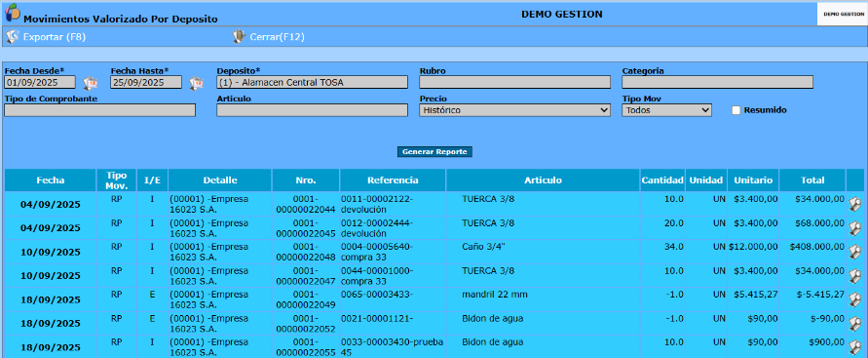868x358 pixels.
Task: Click reference 0004-00005640-compra 33
Action: (377, 252)
